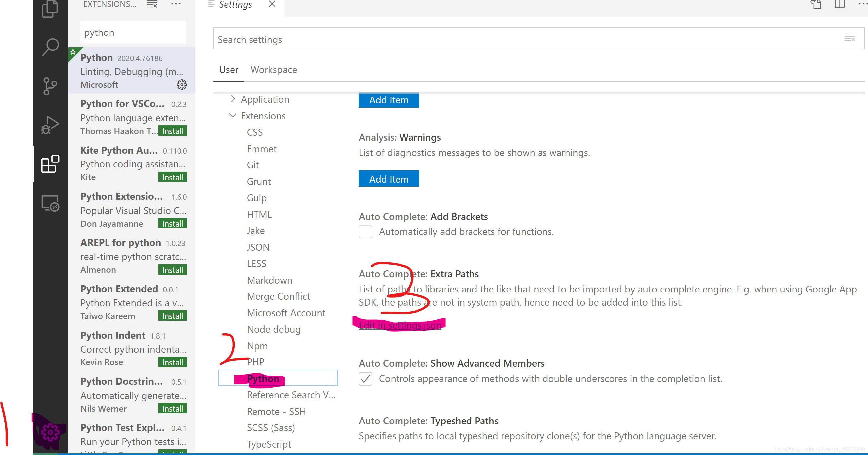
Task: Open Npm extension settings
Action: [257, 346]
